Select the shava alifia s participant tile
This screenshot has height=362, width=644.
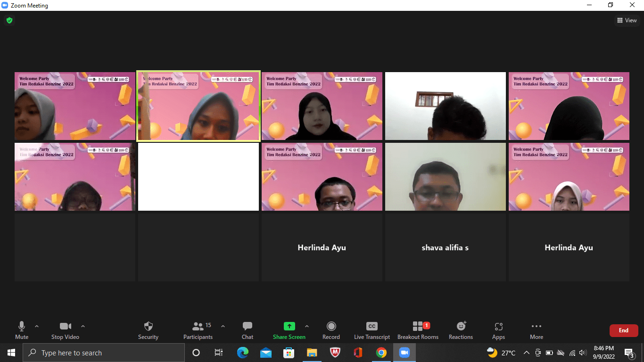pos(445,247)
